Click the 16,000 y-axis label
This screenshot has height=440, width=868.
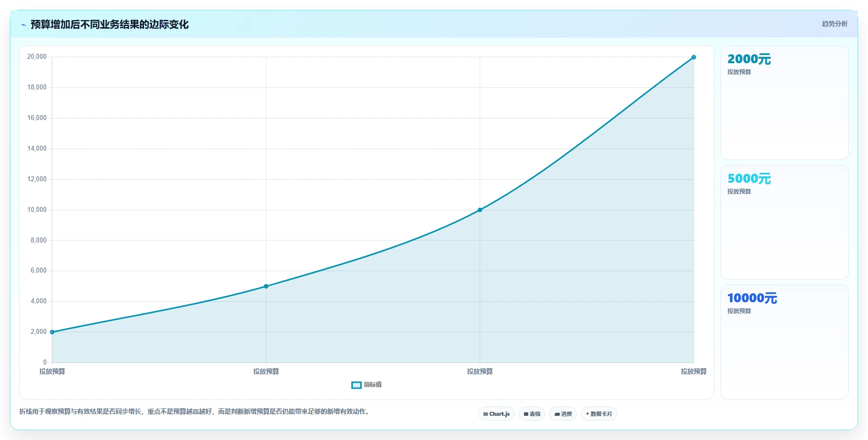[37, 118]
